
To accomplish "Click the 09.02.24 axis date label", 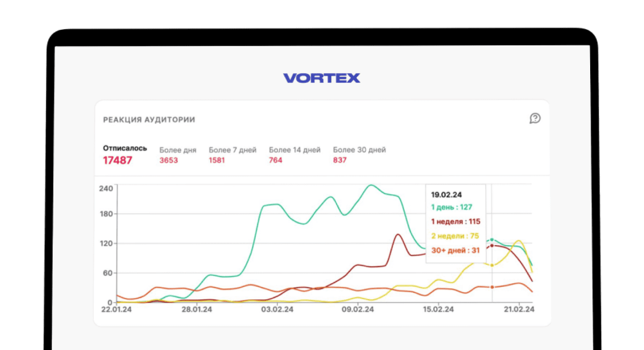I will tap(358, 310).
